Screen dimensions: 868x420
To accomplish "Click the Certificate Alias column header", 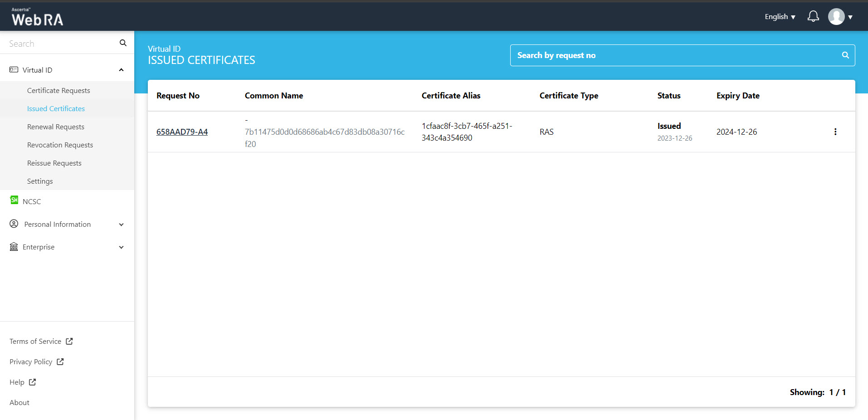I will click(451, 96).
